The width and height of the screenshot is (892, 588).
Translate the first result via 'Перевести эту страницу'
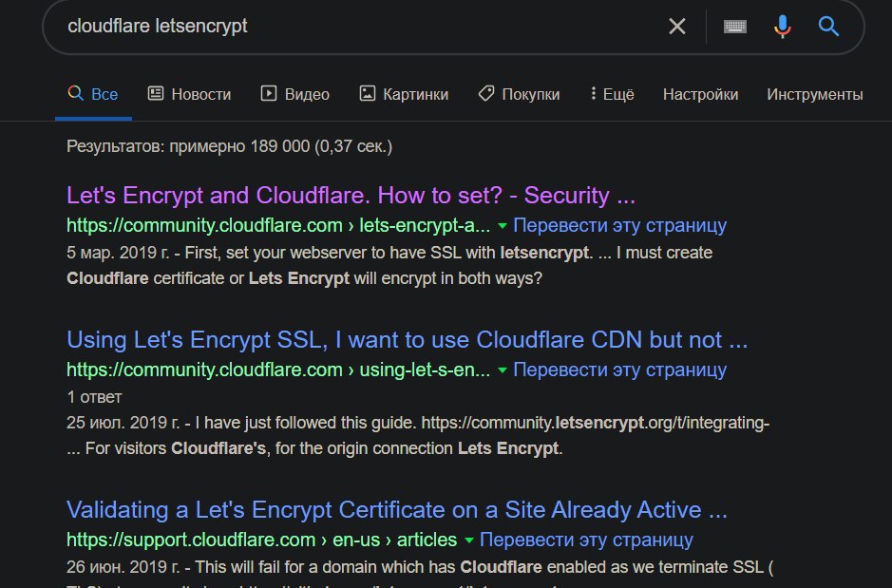619,226
